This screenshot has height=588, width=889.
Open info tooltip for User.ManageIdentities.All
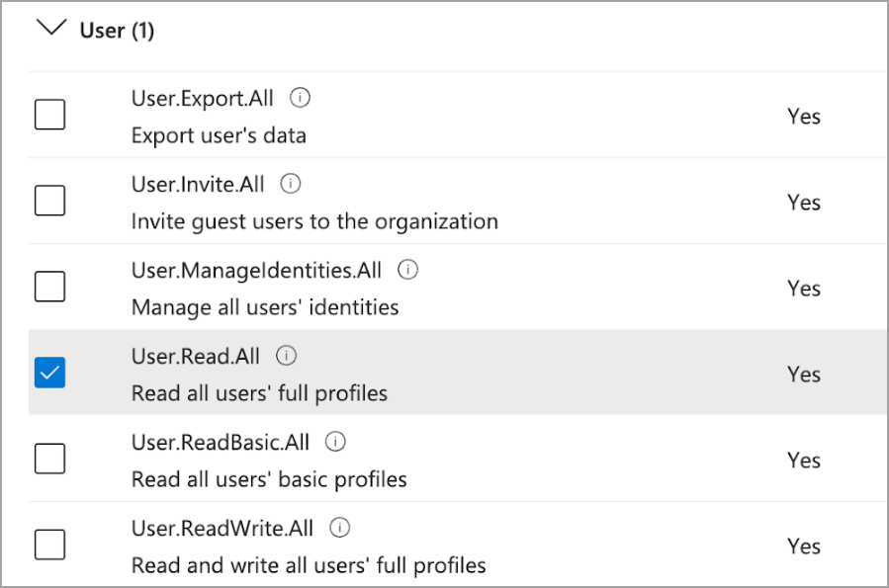pos(407,270)
